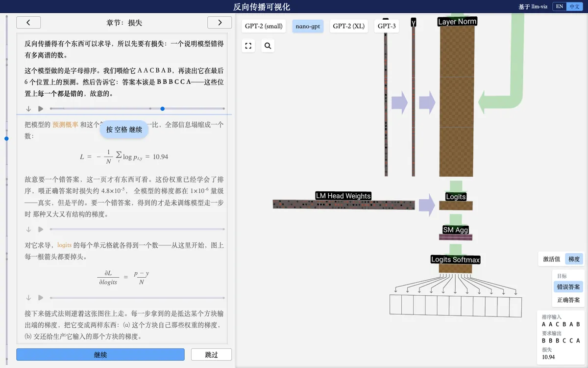The height and width of the screenshot is (368, 588).
Task: Click the chapter progress dot on left rail
Action: click(x=6, y=138)
